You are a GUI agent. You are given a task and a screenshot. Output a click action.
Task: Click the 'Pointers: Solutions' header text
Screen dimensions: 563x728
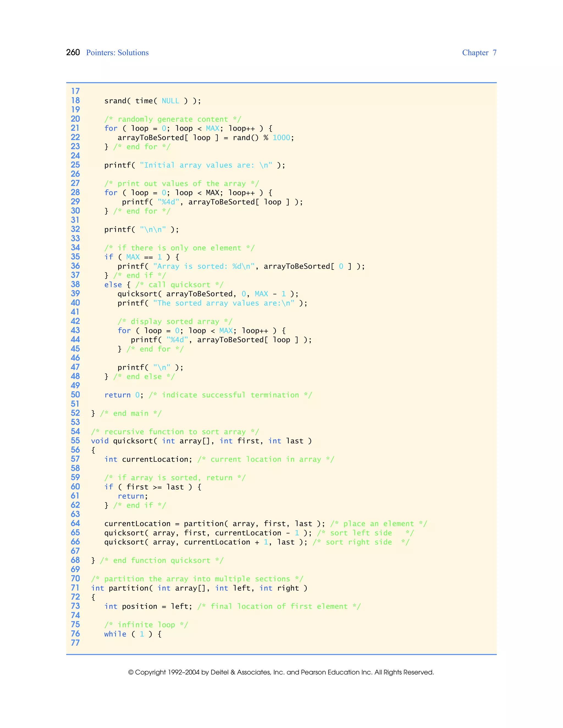pos(117,53)
